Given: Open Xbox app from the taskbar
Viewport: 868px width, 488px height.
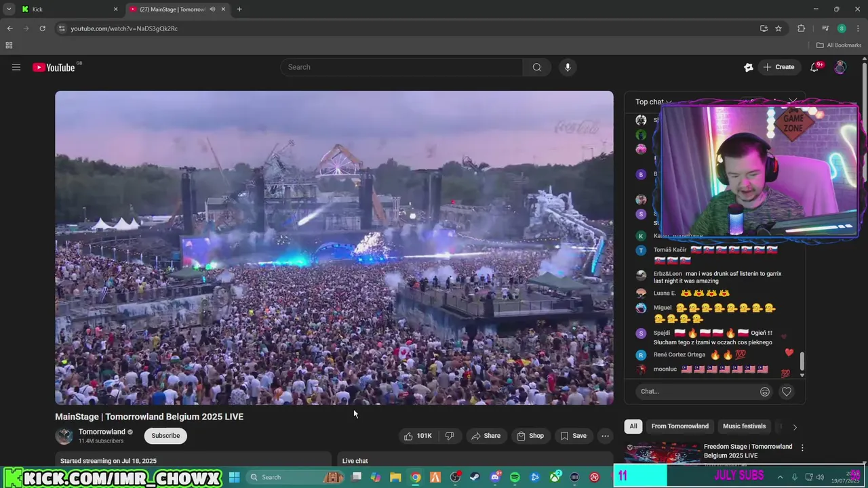Looking at the screenshot, I should pyautogui.click(x=555, y=477).
